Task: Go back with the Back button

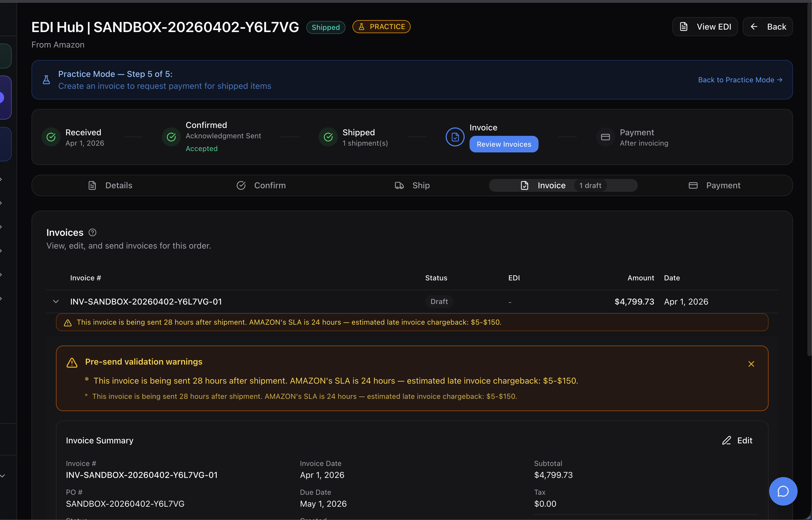Action: [x=767, y=27]
